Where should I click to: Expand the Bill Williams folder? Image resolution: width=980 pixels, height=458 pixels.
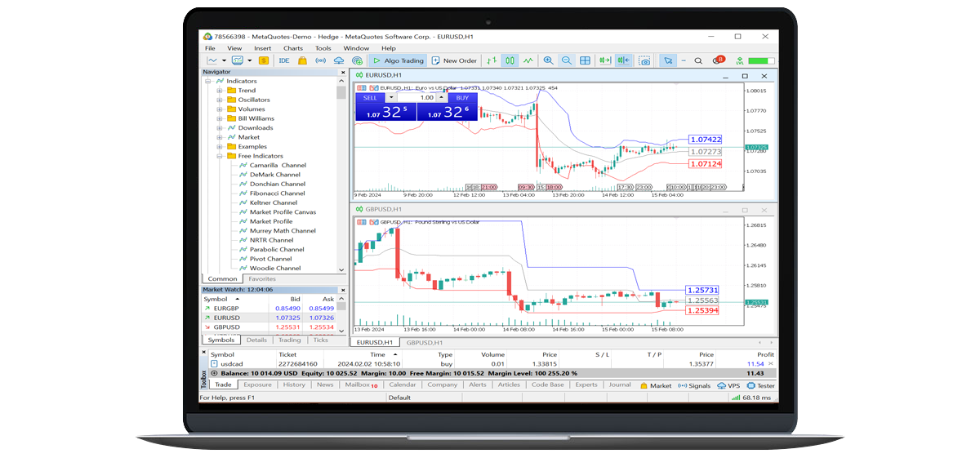[220, 118]
